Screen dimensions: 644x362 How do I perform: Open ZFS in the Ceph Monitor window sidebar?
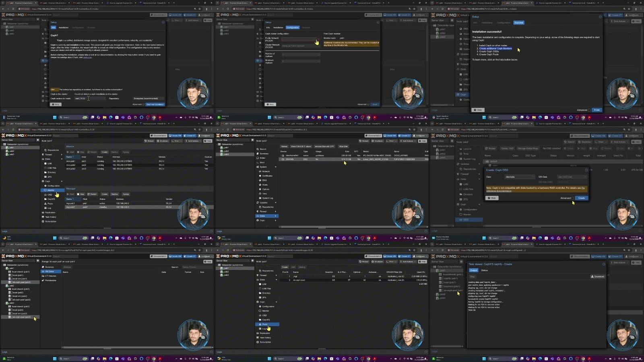[50, 177]
